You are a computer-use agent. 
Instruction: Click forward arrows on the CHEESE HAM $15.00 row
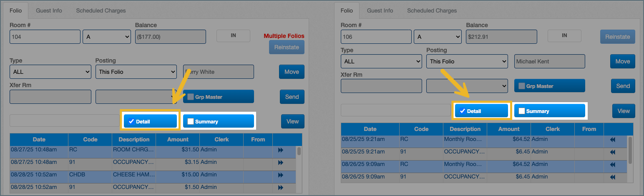(x=280, y=175)
